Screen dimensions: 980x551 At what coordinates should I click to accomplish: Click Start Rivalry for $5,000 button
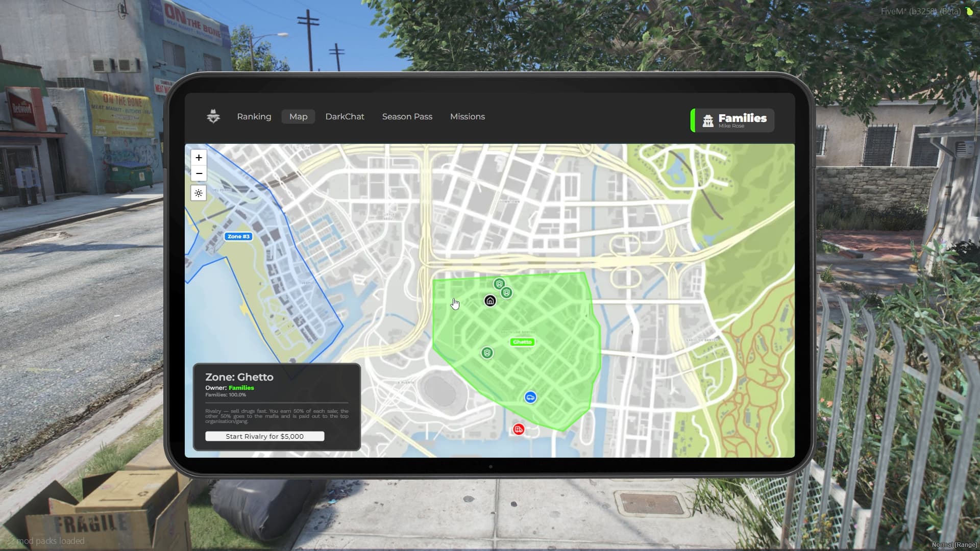pyautogui.click(x=264, y=436)
